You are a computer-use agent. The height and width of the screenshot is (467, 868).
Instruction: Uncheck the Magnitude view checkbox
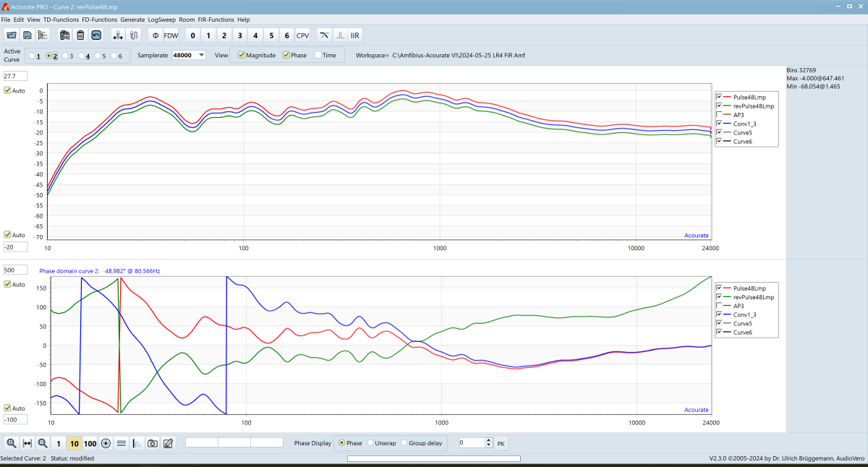tap(242, 55)
